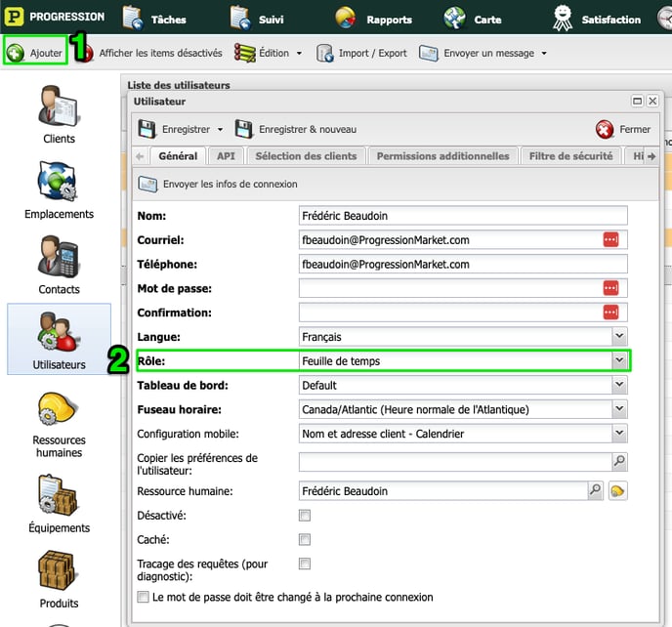The width and height of the screenshot is (672, 627).
Task: Click the Import / Export icon
Action: pos(325,53)
